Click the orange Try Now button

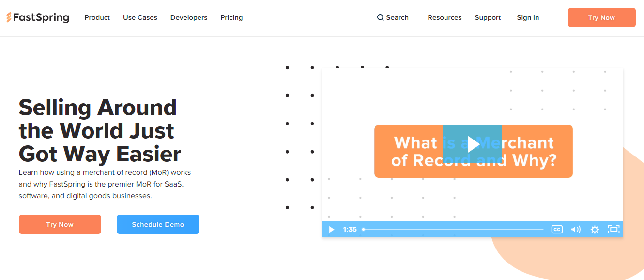(601, 17)
